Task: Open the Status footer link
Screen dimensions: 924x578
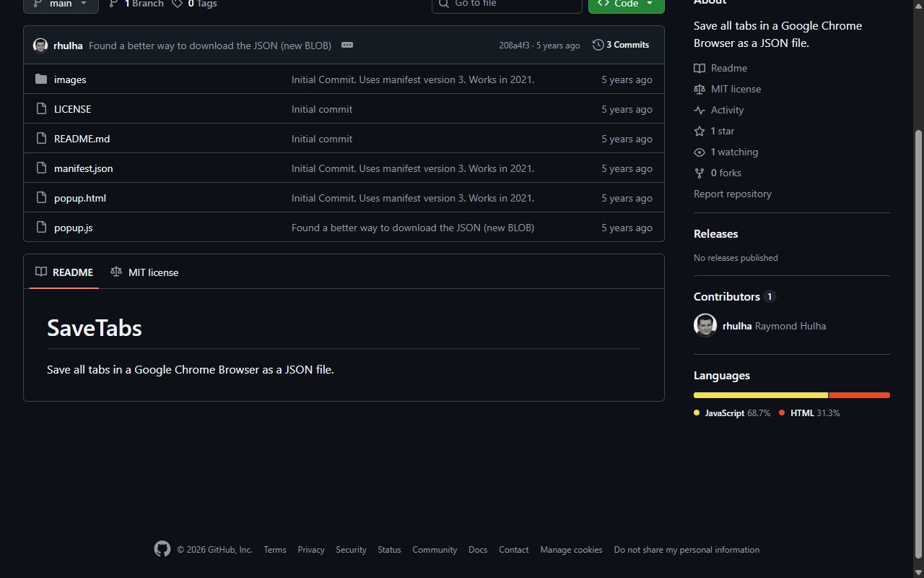Action: [389, 550]
